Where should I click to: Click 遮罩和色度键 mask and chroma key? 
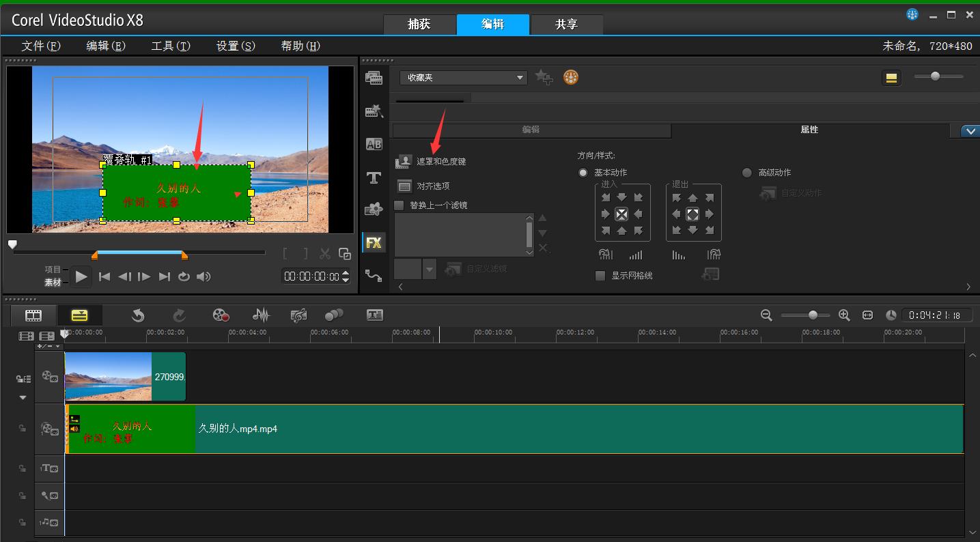coord(441,162)
